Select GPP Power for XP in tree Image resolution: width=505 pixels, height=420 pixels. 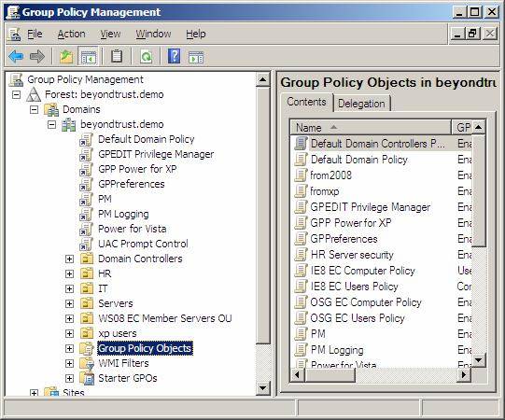pyautogui.click(x=137, y=169)
